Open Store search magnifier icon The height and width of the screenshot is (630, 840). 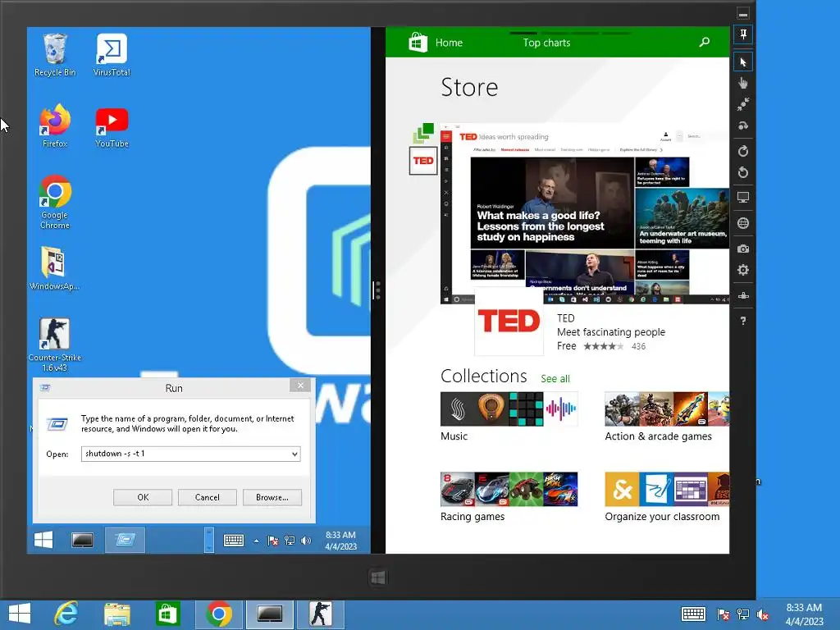pyautogui.click(x=705, y=43)
